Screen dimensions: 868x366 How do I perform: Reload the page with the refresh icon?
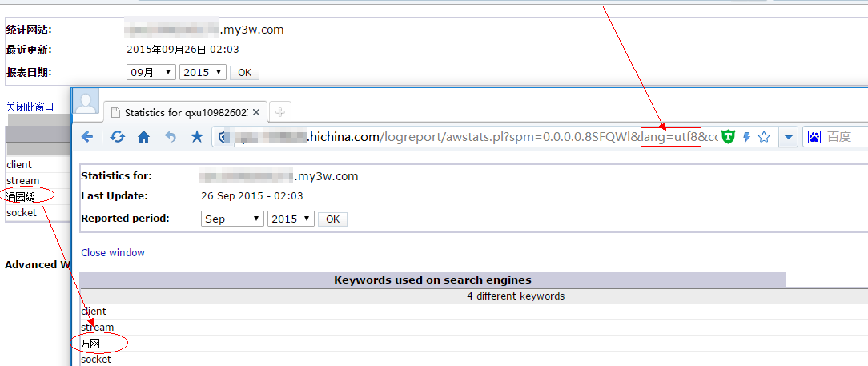click(117, 137)
